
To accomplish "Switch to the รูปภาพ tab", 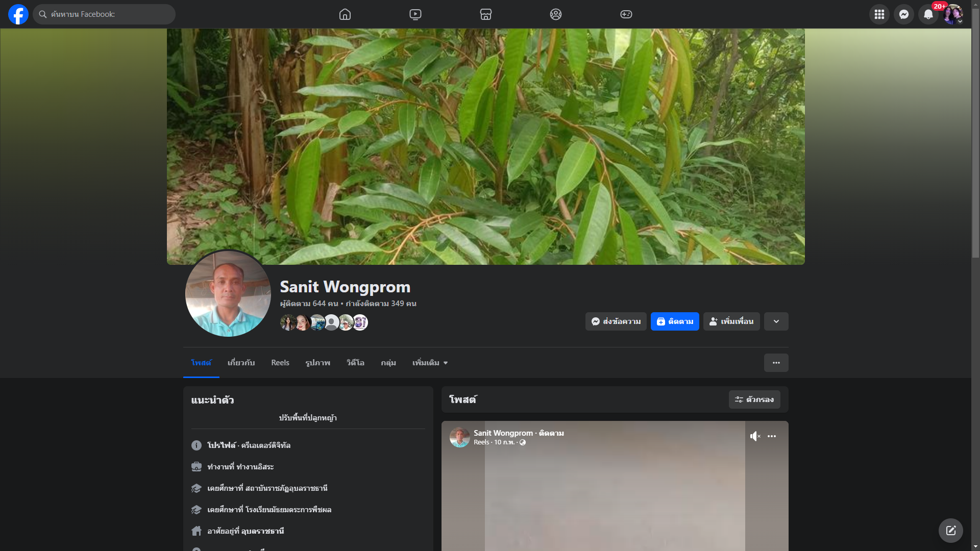I will pos(317,363).
